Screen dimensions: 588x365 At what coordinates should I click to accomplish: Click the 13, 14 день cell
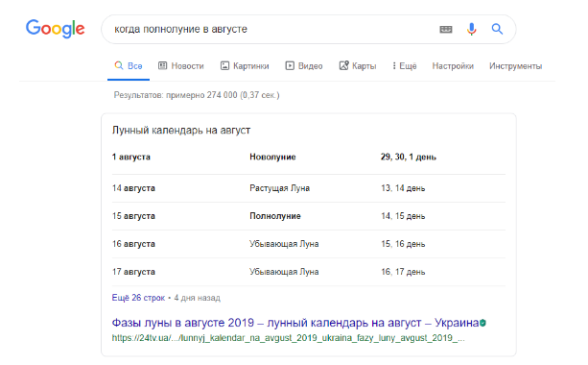tap(403, 188)
